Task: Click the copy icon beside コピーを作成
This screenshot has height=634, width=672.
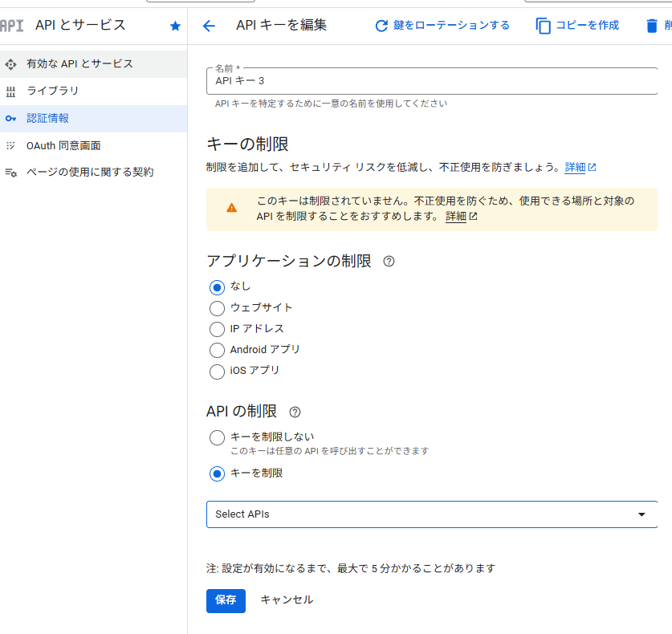Action: pyautogui.click(x=543, y=26)
